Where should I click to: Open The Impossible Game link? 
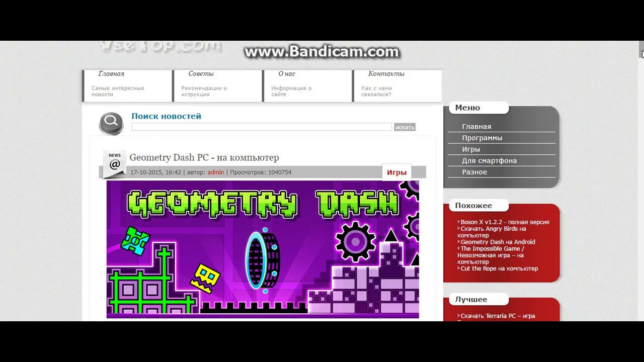point(491,255)
